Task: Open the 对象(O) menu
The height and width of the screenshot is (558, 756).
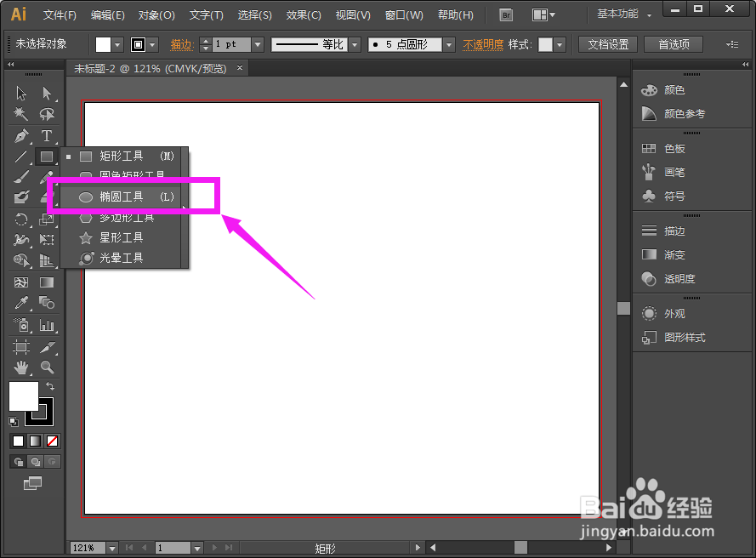Action: point(156,15)
